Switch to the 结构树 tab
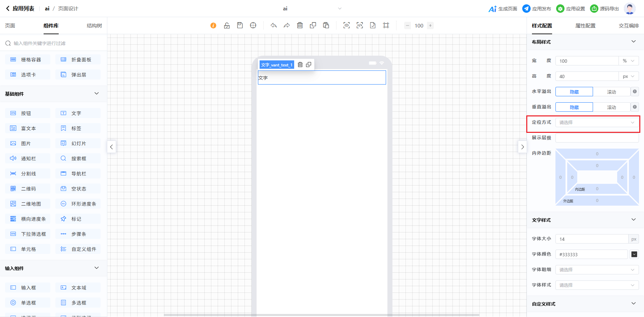Image resolution: width=644 pixels, height=317 pixels. (x=94, y=26)
